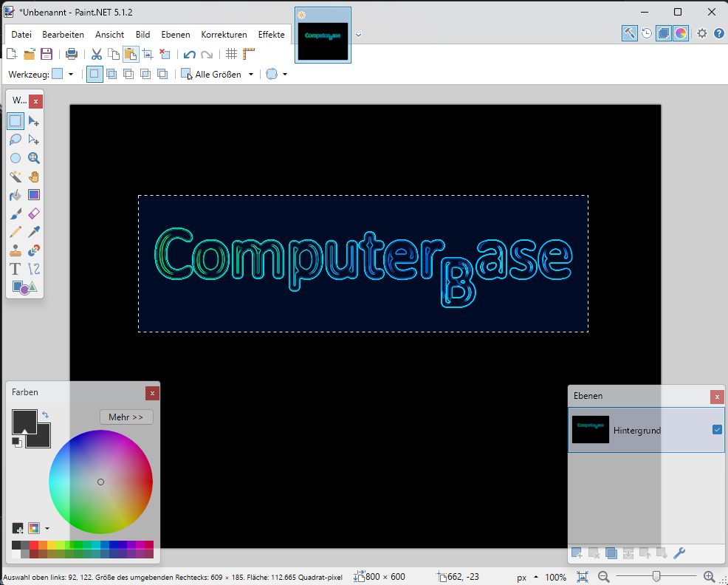Click the Open file folder icon
This screenshot has height=585, width=728.
point(30,54)
